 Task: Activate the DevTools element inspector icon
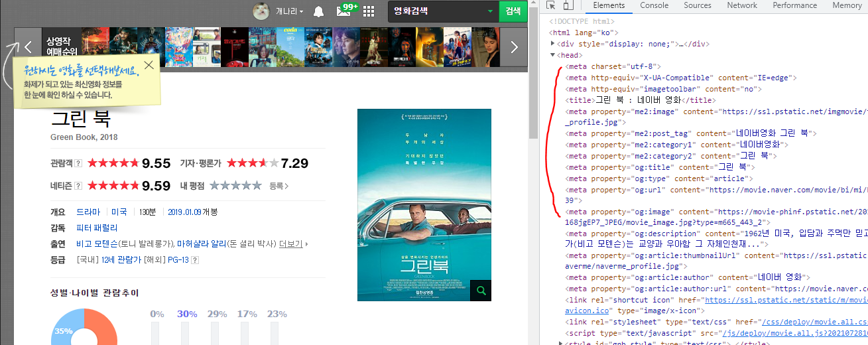pos(551,5)
